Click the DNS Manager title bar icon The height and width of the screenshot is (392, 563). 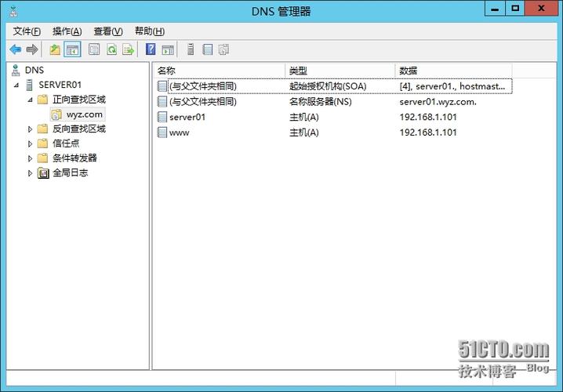point(13,12)
